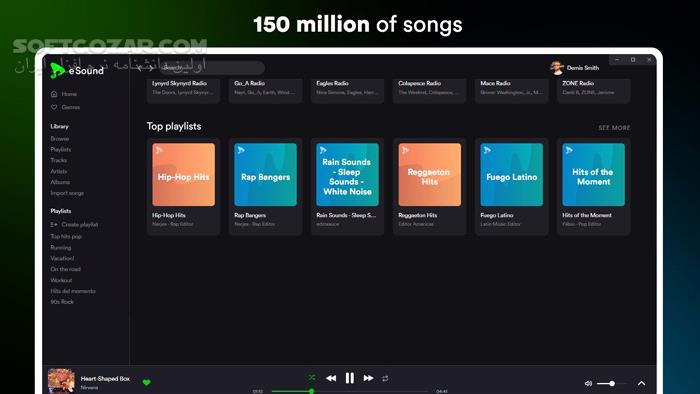Open the Rap Bangers playlist cover
Screen dimensions: 700x394
click(x=266, y=174)
